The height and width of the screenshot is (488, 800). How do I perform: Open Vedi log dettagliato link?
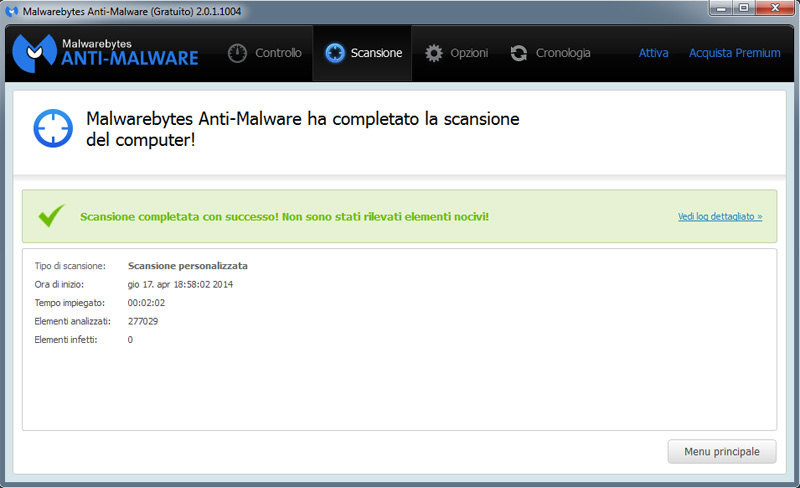(720, 216)
